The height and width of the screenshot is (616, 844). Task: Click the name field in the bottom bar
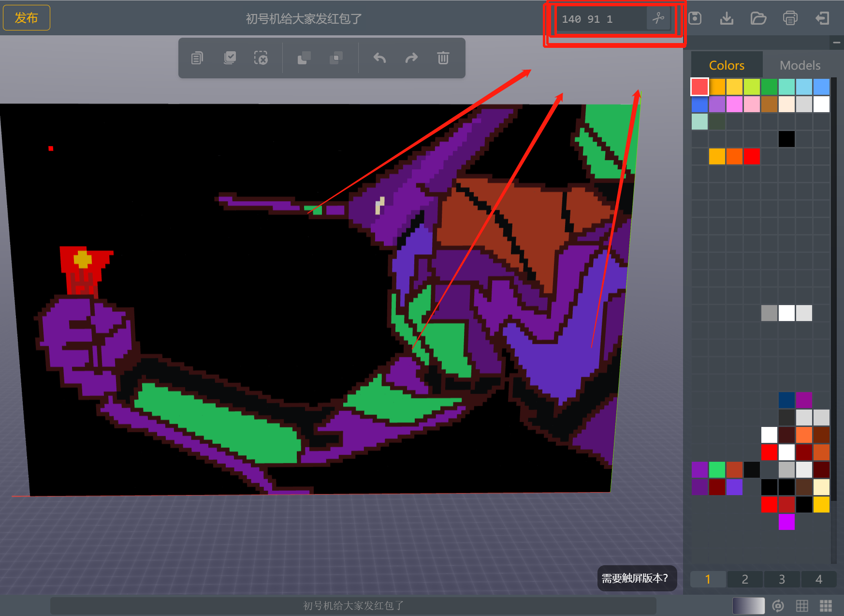tap(353, 605)
